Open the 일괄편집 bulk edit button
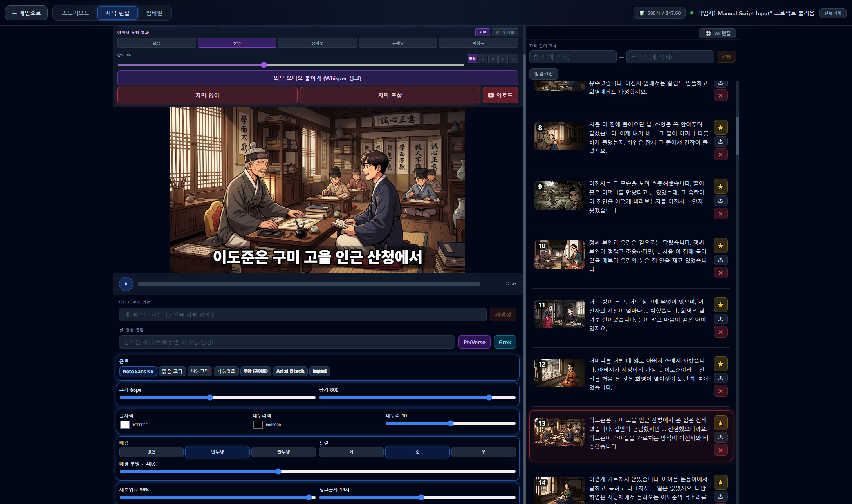Screen dimensions: 852x504 543,74
